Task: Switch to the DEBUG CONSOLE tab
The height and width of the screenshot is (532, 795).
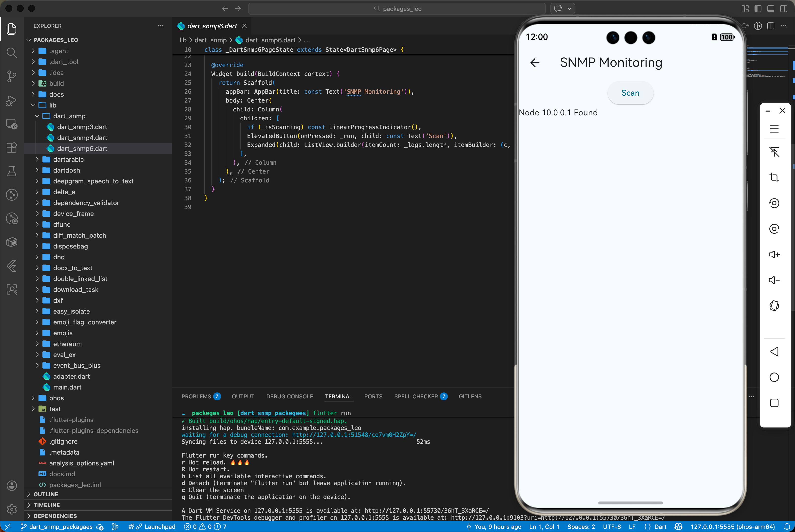Action: tap(289, 396)
